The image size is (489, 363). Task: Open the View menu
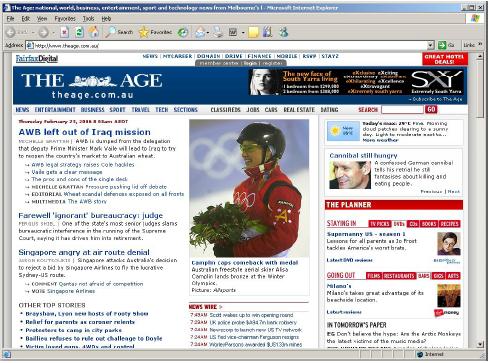point(42,19)
